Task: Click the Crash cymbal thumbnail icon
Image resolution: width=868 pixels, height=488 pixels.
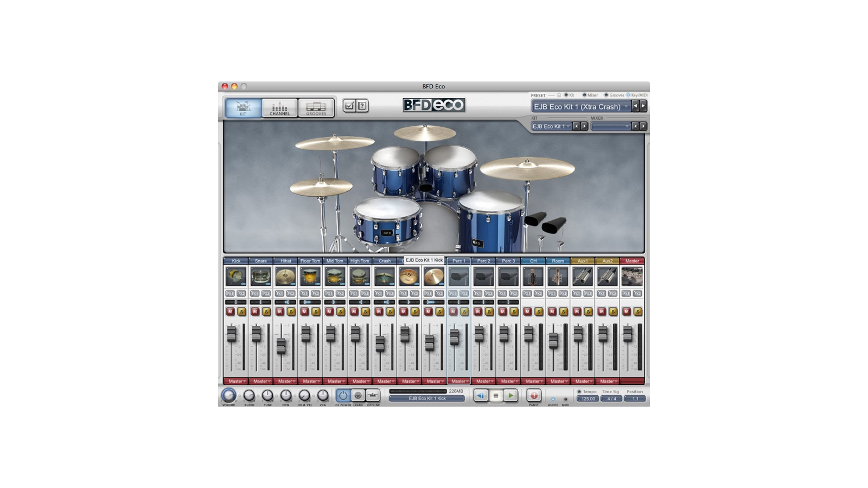Action: coord(384,277)
